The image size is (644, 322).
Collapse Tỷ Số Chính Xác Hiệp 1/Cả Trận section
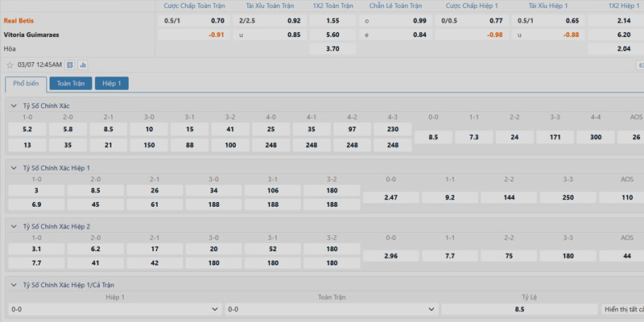coord(14,285)
